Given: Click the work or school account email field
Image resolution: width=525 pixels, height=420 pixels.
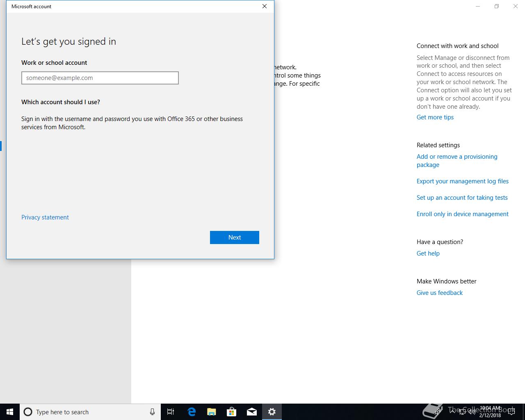Looking at the screenshot, I should coord(100,78).
